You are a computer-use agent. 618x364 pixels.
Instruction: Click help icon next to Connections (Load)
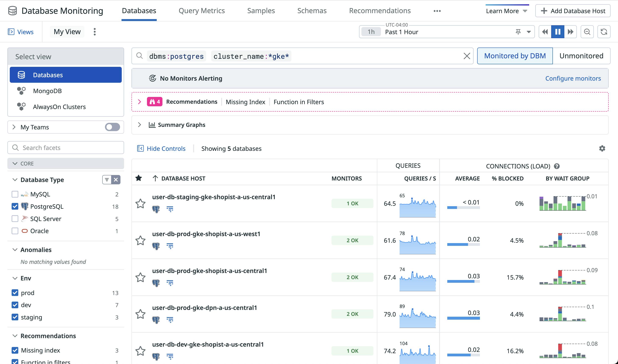(557, 166)
